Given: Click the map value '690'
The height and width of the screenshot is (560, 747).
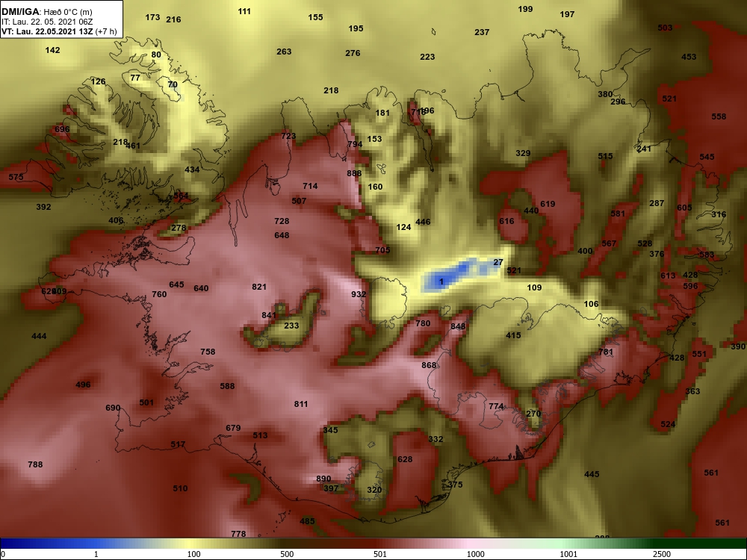Looking at the screenshot, I should [113, 408].
